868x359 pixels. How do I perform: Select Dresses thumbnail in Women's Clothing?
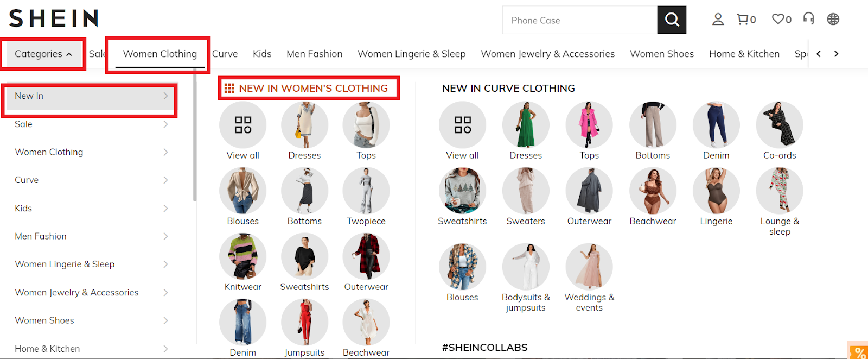tap(304, 125)
